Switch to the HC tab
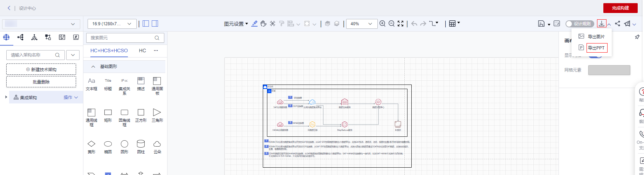Screen dimensions: 644x175 coord(142,51)
